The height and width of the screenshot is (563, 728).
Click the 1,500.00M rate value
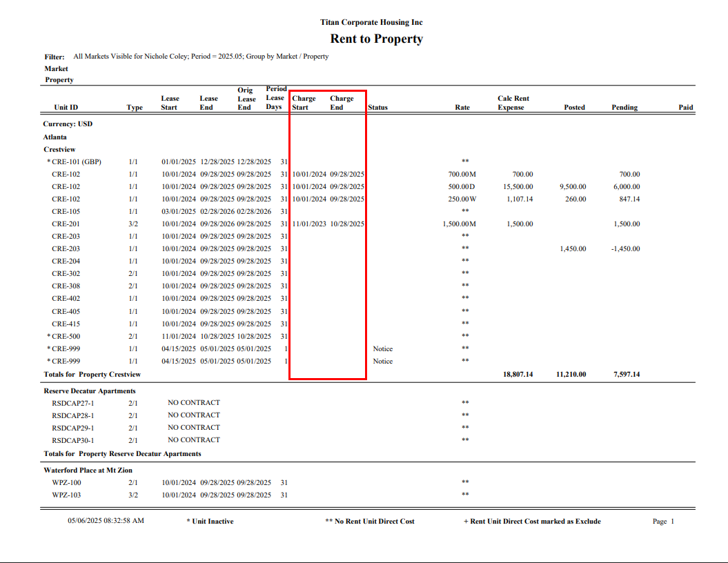(x=459, y=224)
